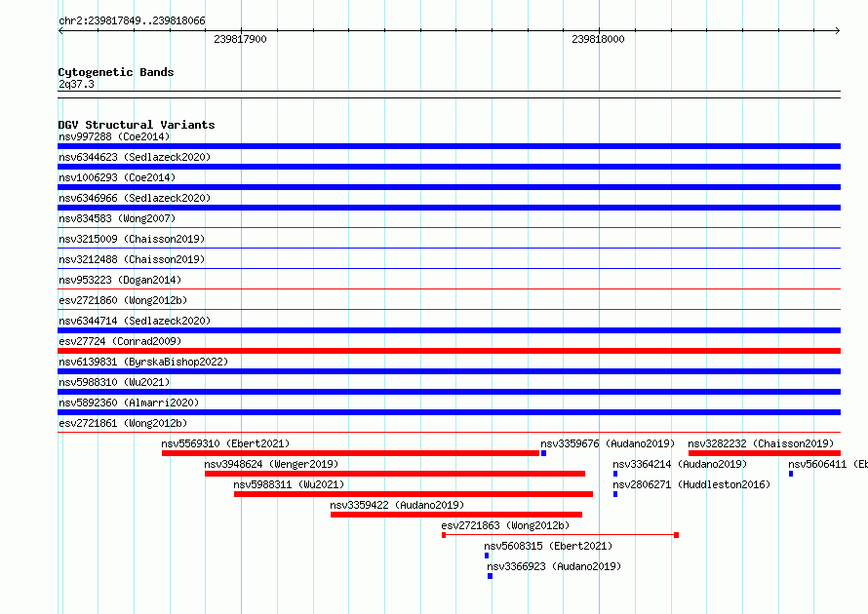Select the nsv3282232 (Chaisson2019) label

761,443
